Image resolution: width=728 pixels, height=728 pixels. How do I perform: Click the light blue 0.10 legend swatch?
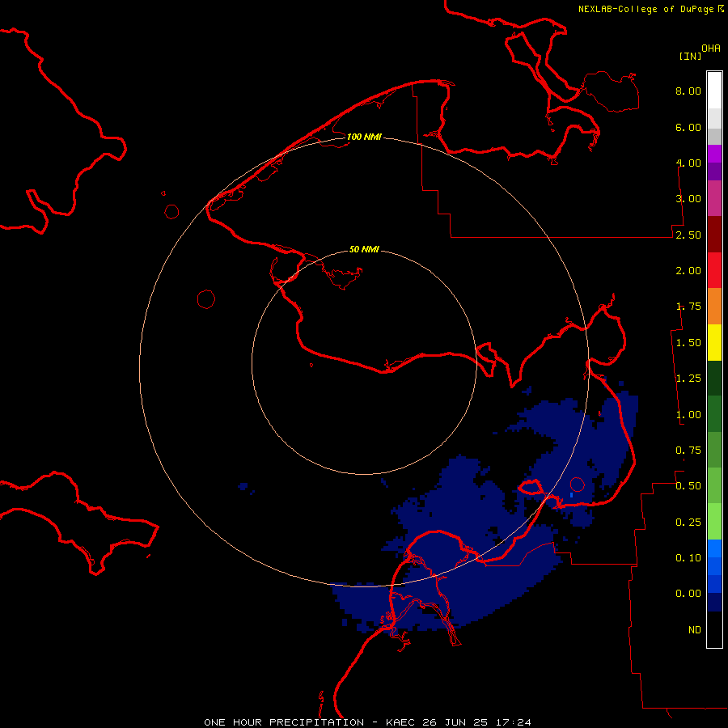coord(714,548)
